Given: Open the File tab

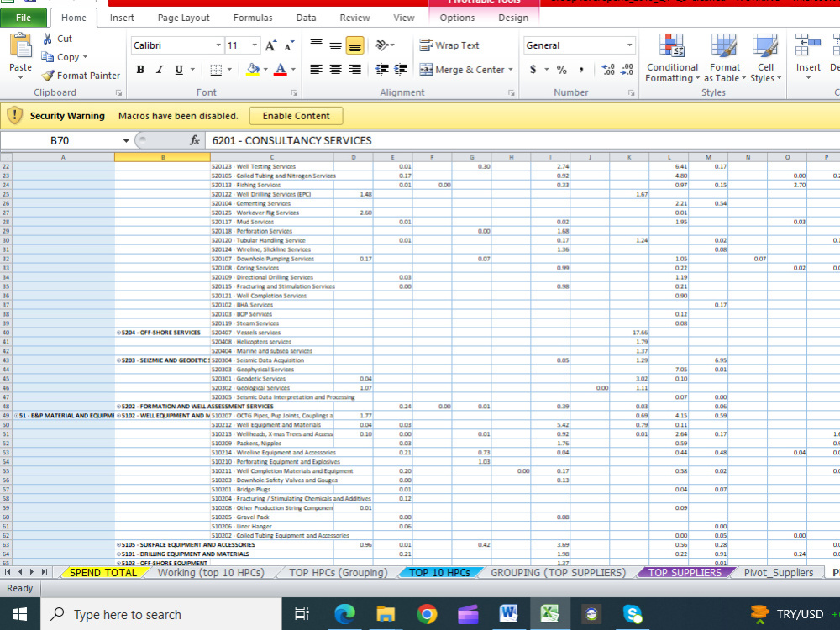Looking at the screenshot, I should [23, 18].
